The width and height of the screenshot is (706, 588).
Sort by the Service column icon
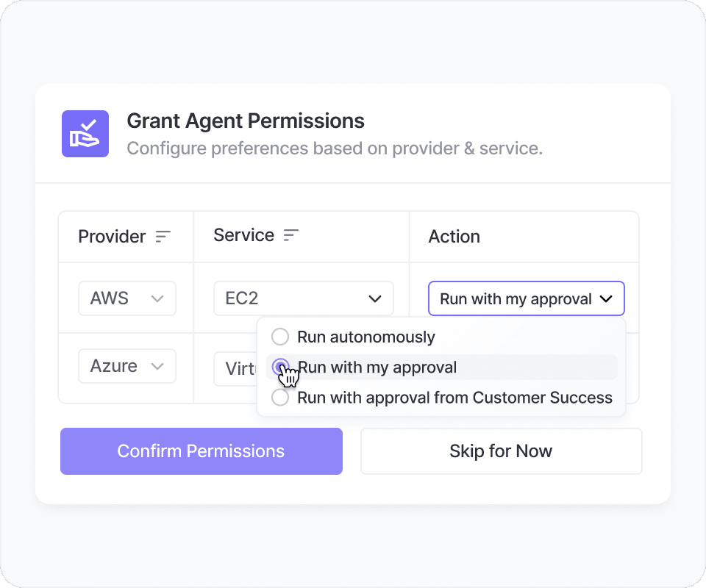[x=291, y=235]
